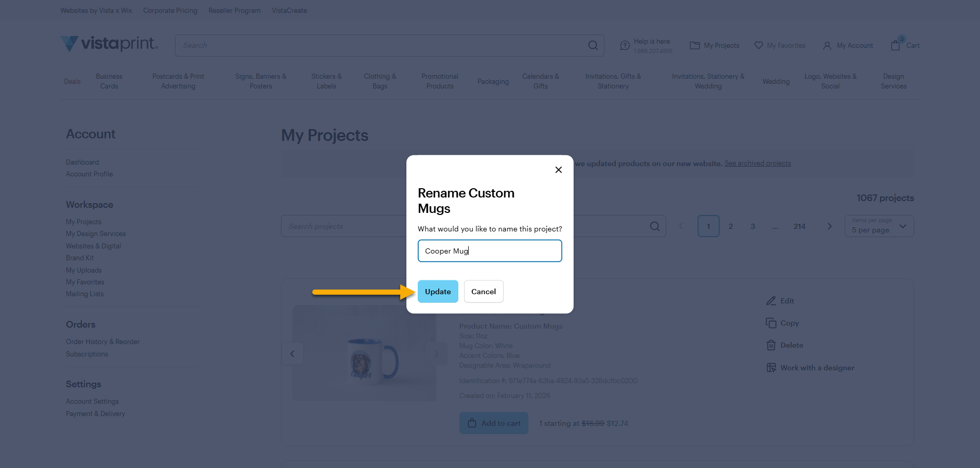Show previous mug preview image arrow

tap(292, 354)
